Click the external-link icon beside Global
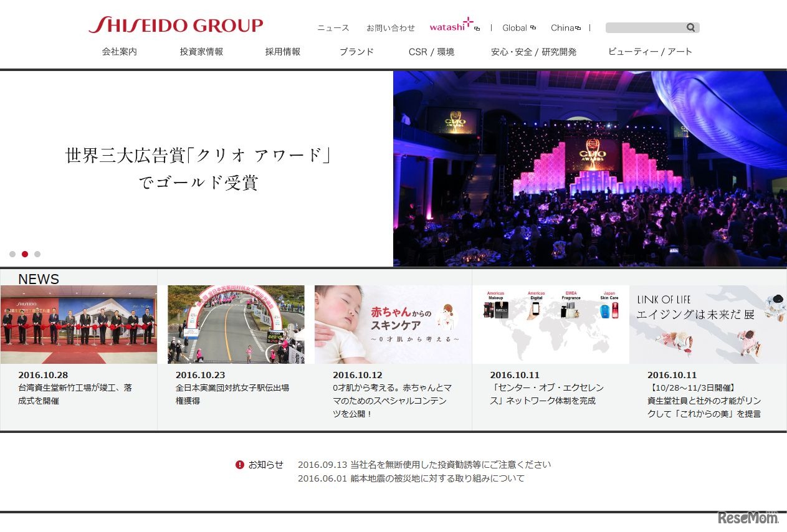The image size is (787, 532). click(533, 27)
